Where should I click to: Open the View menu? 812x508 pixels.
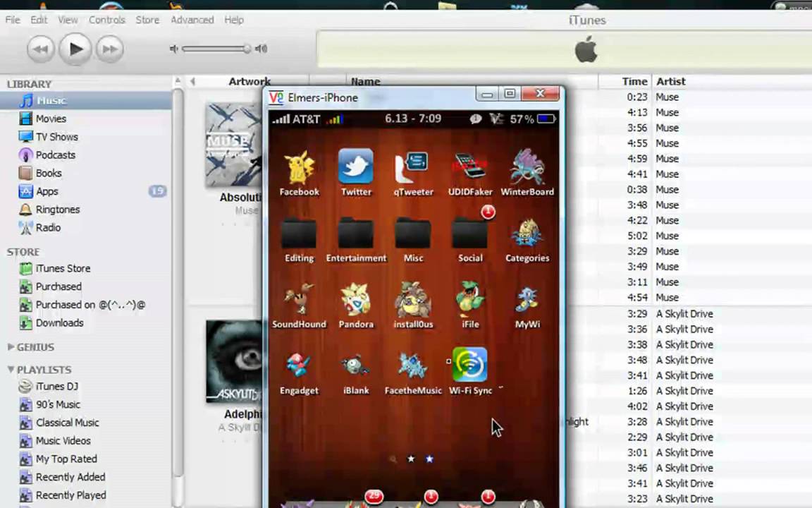[x=68, y=20]
